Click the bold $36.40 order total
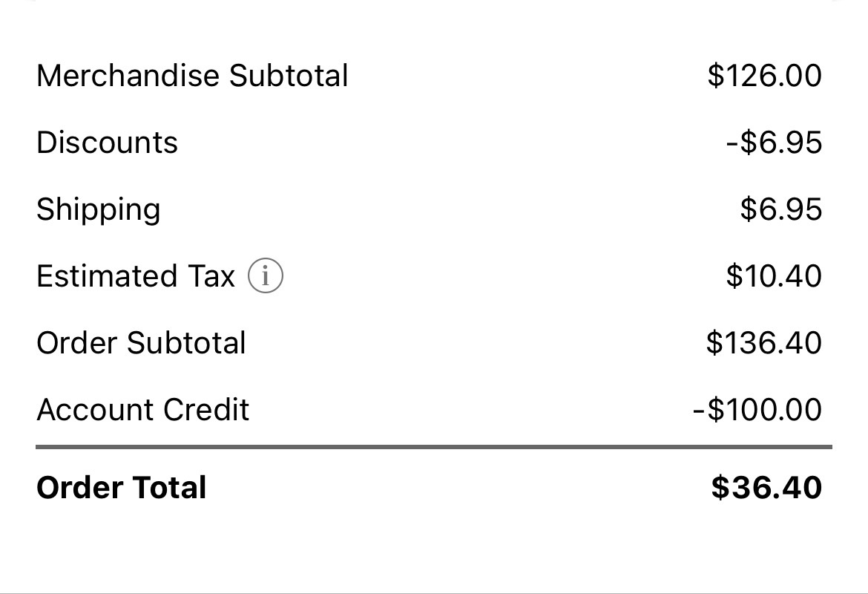 tap(766, 488)
